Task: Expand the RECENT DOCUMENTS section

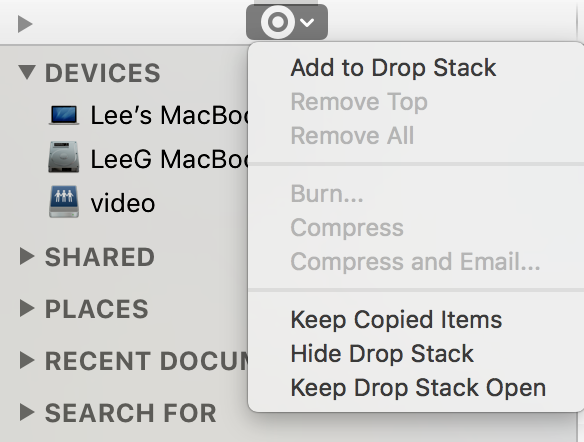Action: (x=26, y=360)
